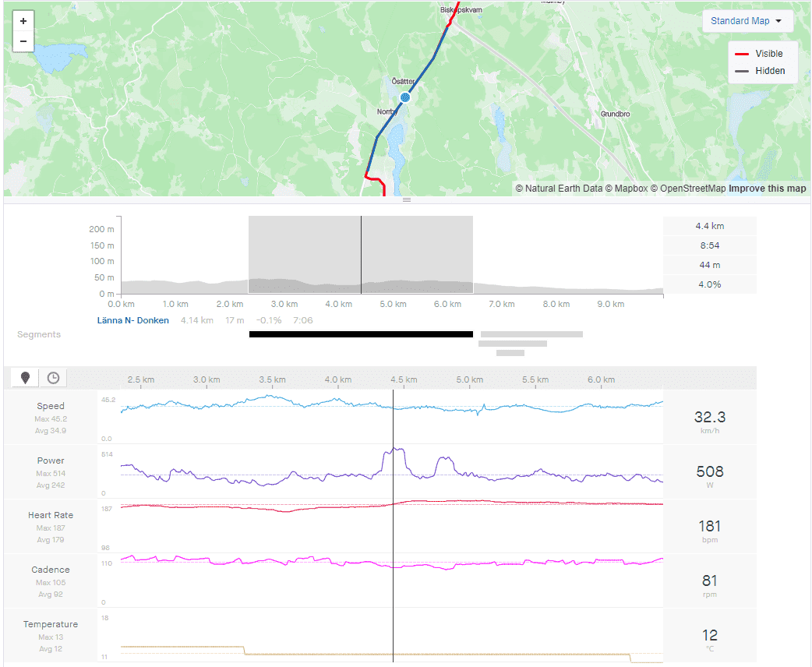
Task: Select the longest gray segment bar
Action: tap(531, 334)
